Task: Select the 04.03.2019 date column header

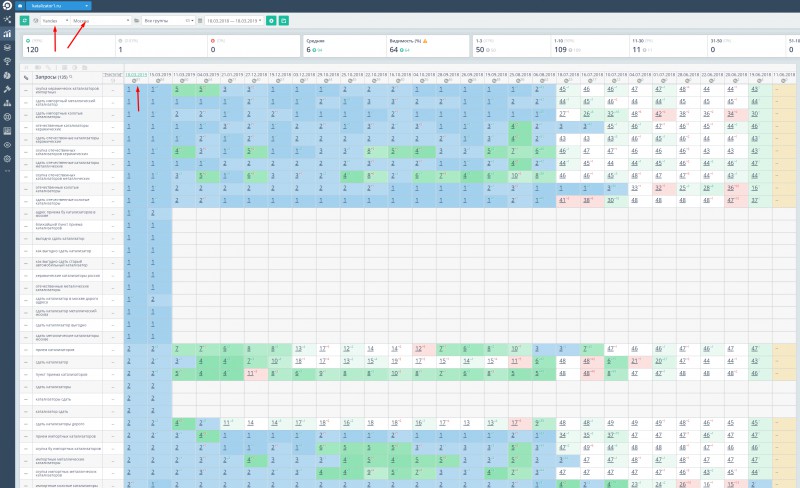Action: (x=208, y=75)
